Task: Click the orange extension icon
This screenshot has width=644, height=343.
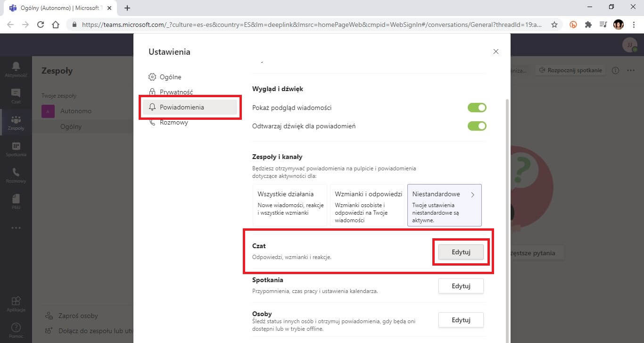Action: pos(573,25)
